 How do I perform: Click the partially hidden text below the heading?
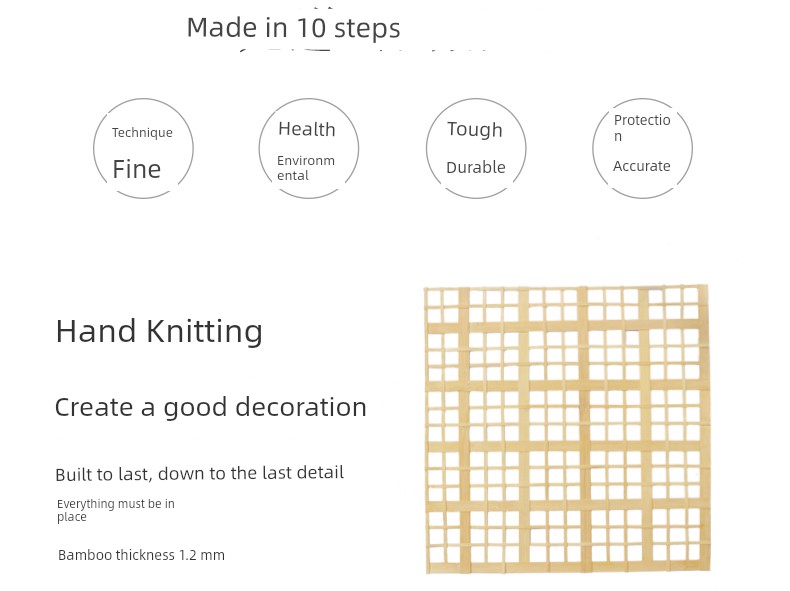click(363, 51)
